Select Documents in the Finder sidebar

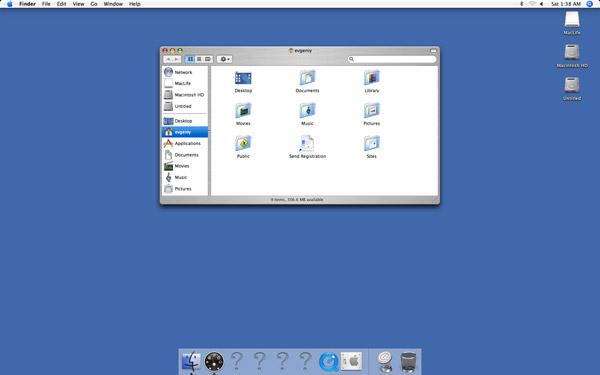pos(185,155)
